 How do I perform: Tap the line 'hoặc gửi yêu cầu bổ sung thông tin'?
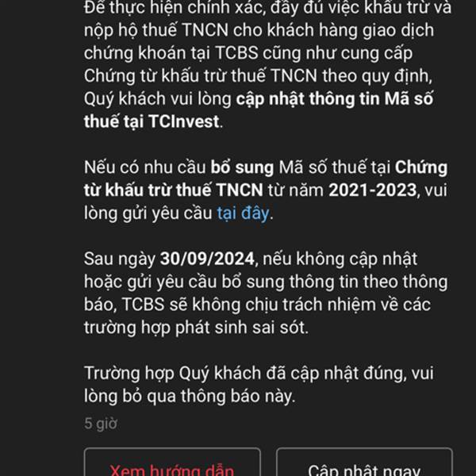coord(266,282)
